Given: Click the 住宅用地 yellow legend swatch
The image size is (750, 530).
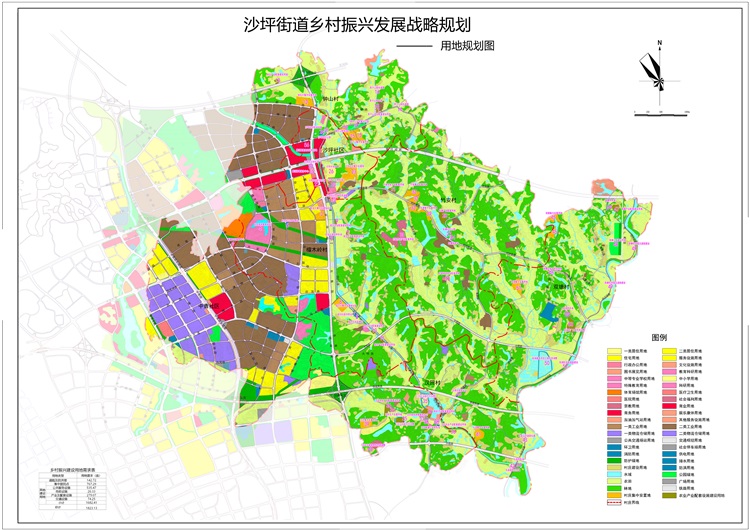Looking at the screenshot, I should pos(614,358).
